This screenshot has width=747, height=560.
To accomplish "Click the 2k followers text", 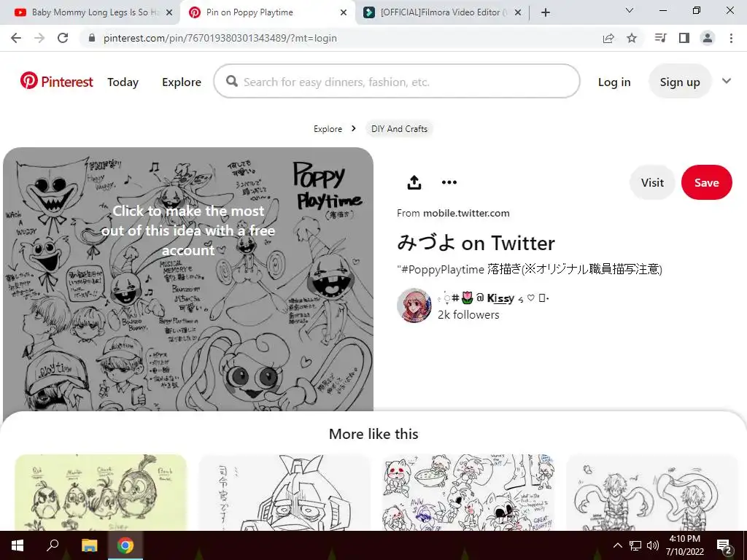I will pyautogui.click(x=469, y=315).
